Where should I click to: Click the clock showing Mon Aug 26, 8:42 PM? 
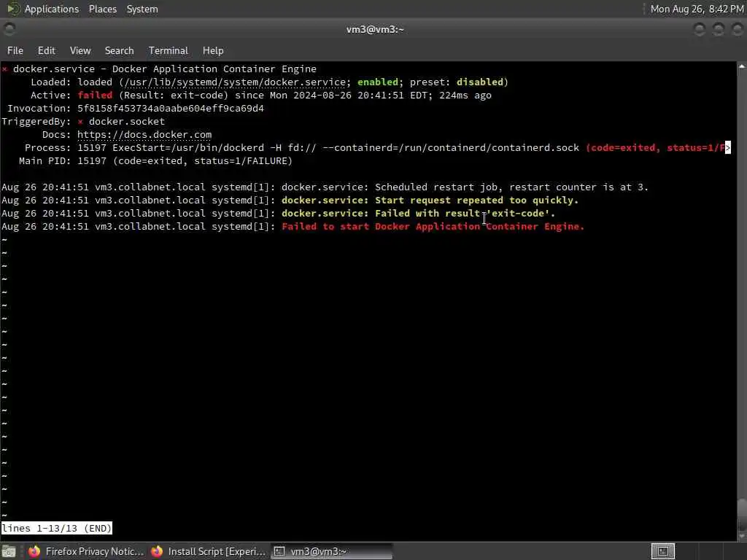pos(697,9)
